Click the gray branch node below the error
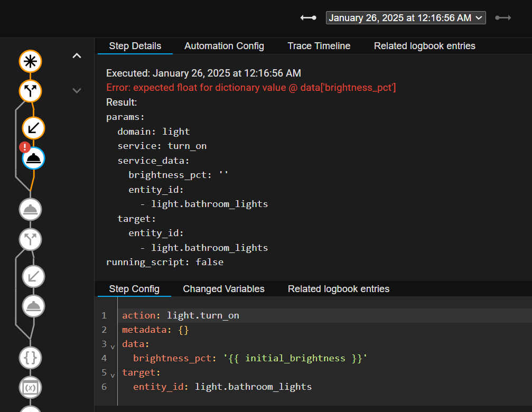 click(x=30, y=239)
